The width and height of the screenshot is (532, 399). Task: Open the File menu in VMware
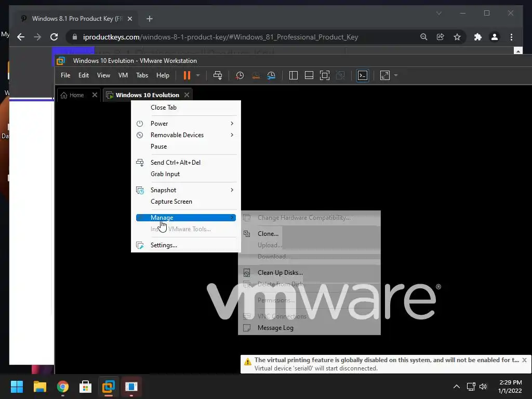tap(65, 75)
